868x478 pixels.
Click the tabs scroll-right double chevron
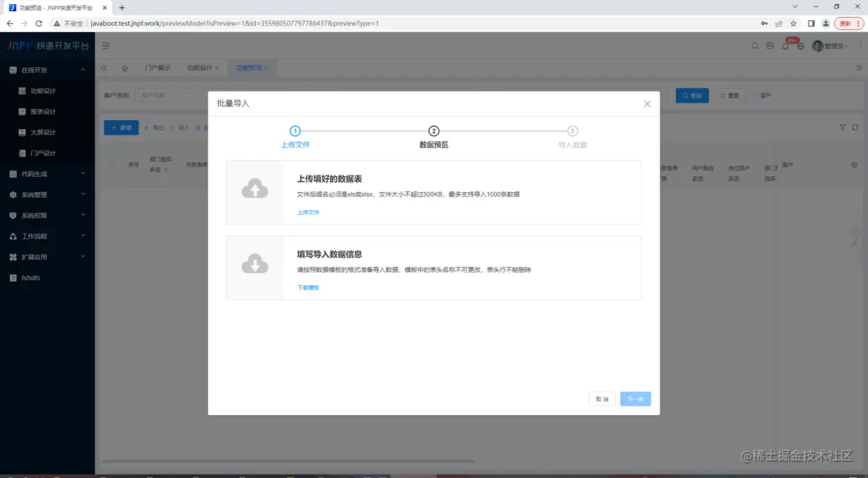pyautogui.click(x=859, y=68)
